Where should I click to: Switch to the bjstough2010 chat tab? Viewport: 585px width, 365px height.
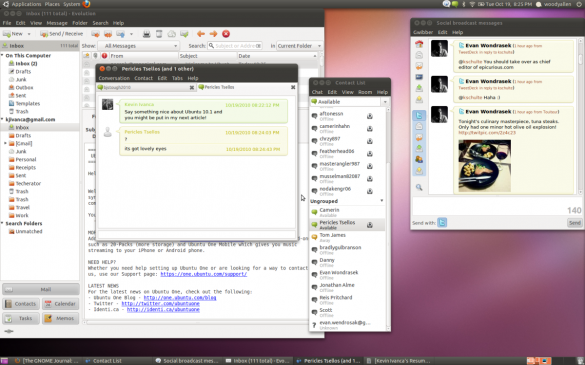(144, 87)
